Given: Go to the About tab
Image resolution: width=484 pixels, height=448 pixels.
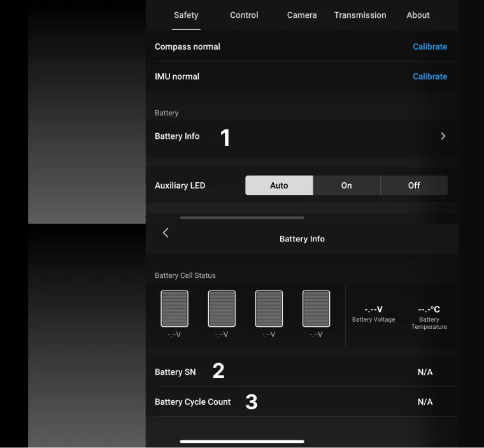Looking at the screenshot, I should (418, 15).
